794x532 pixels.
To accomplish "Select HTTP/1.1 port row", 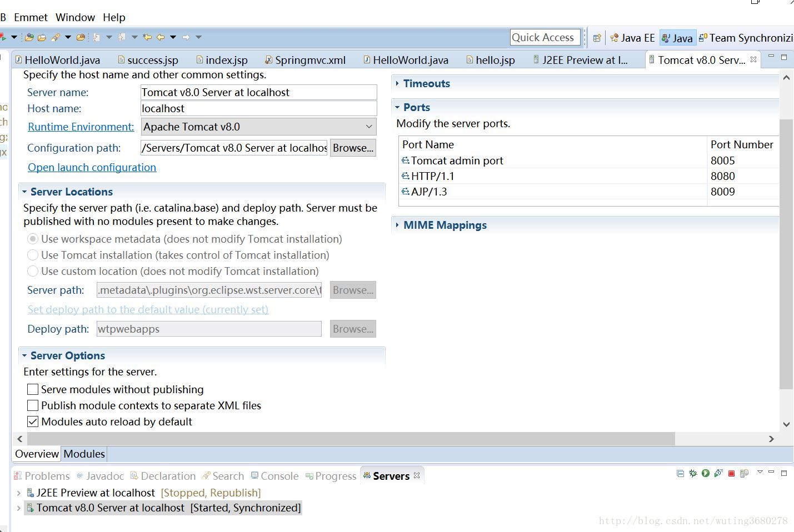I will tap(588, 176).
